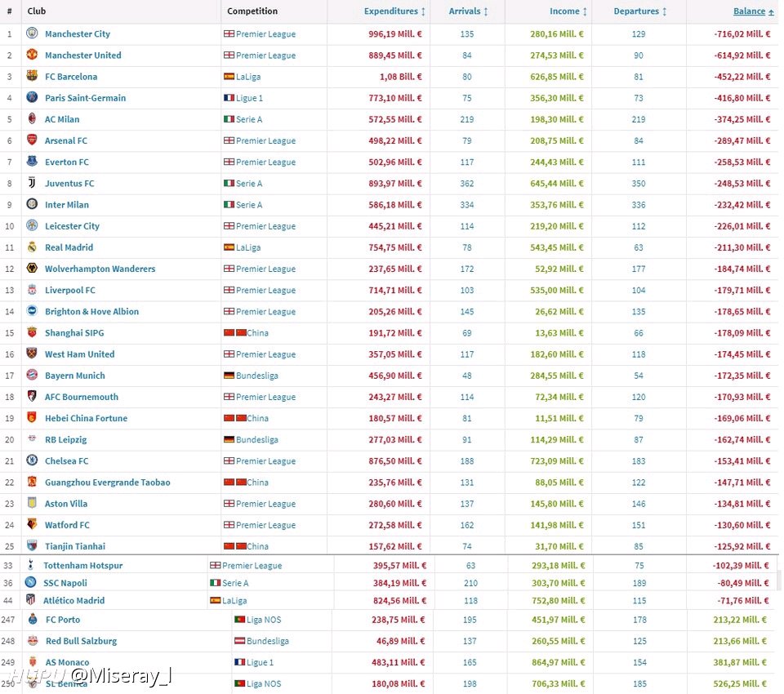Screen dimensions: 784x694
Task: Click the Spain flag in FC Barcelona row
Action: coord(229,77)
